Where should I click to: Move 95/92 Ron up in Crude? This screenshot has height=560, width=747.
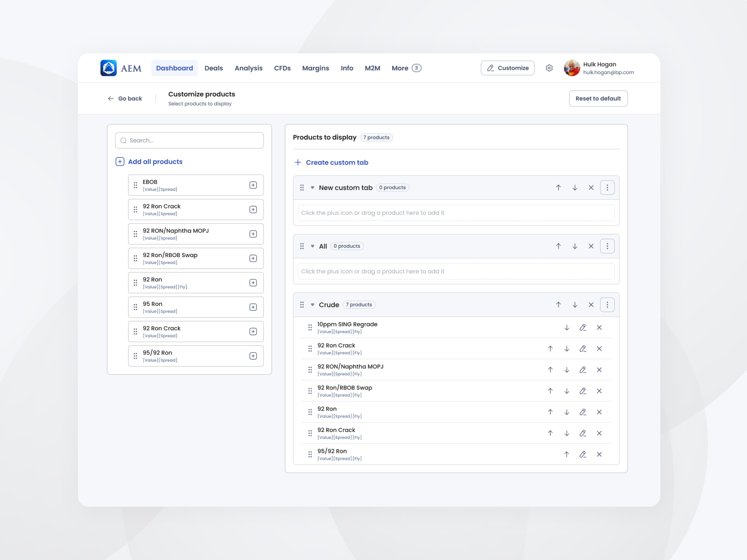pyautogui.click(x=566, y=454)
